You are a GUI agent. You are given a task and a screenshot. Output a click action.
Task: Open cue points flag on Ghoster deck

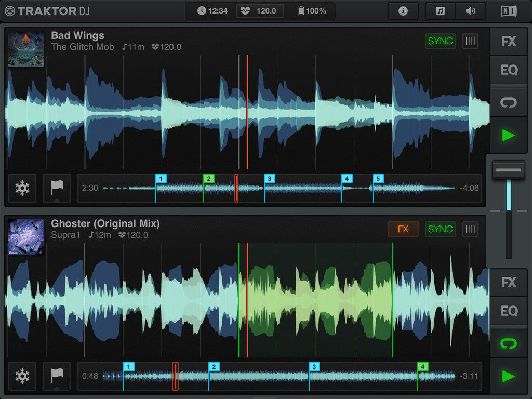(57, 376)
